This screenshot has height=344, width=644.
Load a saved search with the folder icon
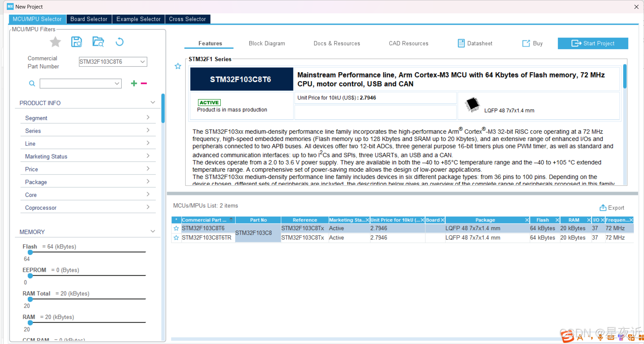click(x=98, y=42)
